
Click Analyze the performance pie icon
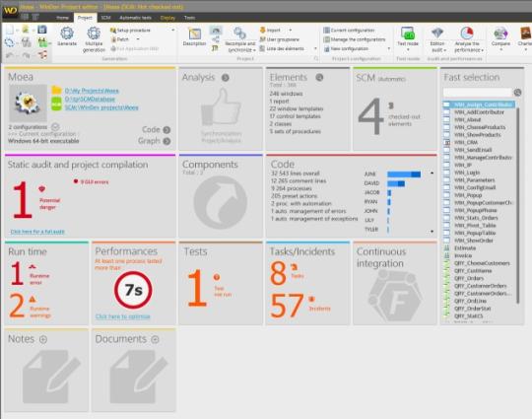point(467,34)
